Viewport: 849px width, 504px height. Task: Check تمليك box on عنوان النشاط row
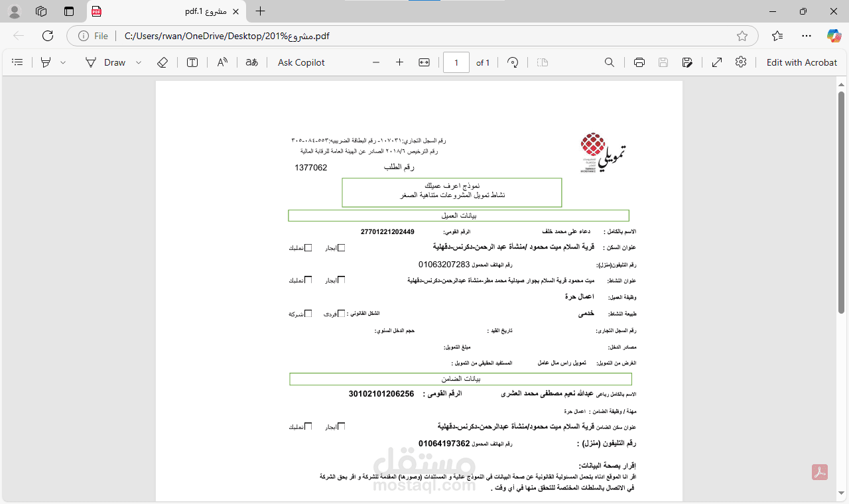(x=308, y=280)
